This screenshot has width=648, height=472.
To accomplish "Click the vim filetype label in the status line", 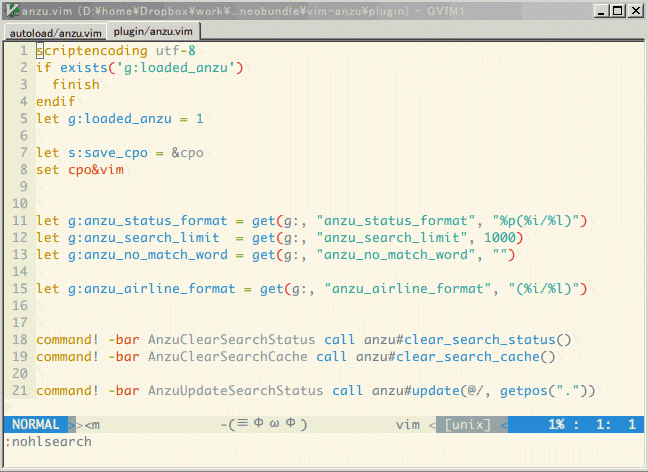I will [x=407, y=424].
